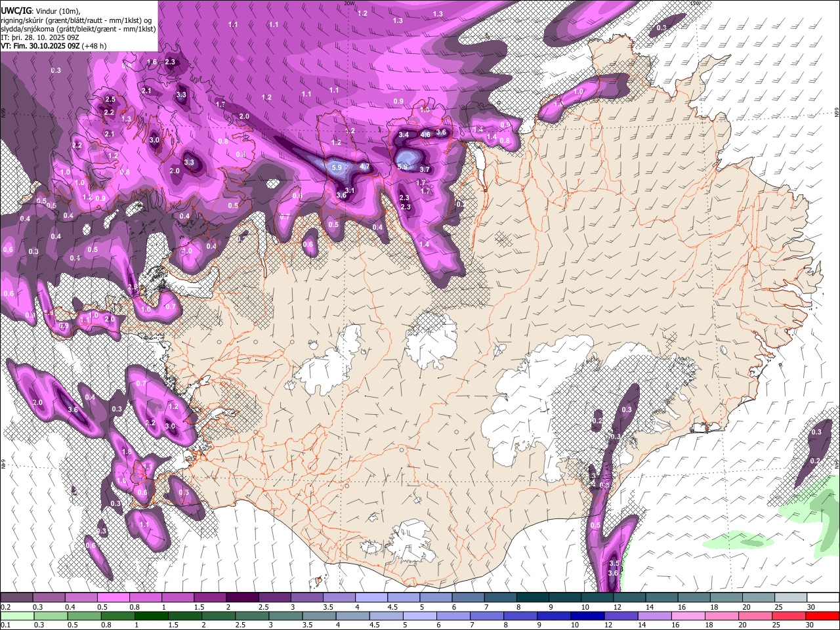Click the 3.7 precipitation value on the map

tap(425, 169)
